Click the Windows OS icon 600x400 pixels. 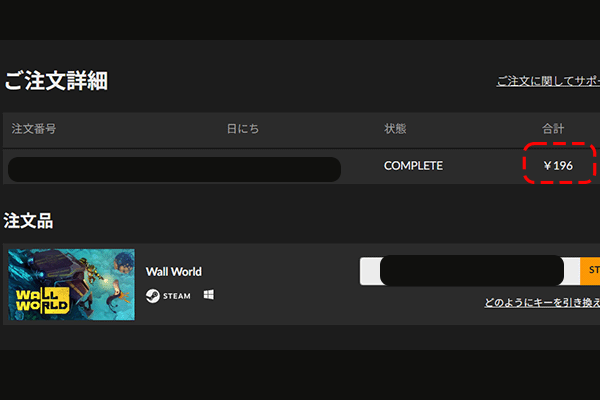tap(209, 295)
